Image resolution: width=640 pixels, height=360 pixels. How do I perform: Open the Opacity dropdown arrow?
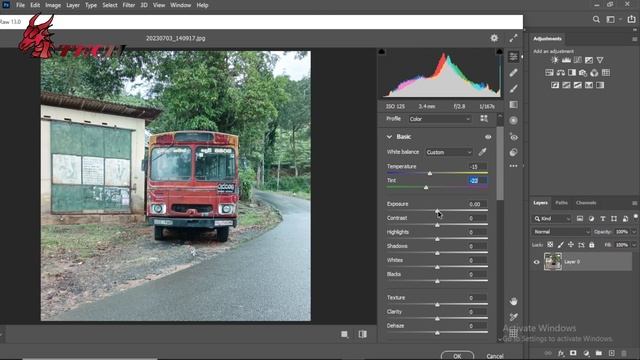(634, 232)
